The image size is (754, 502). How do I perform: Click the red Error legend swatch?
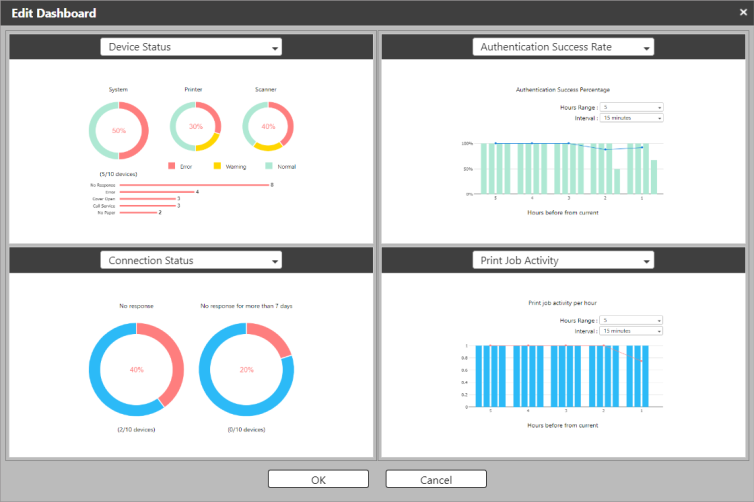[x=172, y=165]
